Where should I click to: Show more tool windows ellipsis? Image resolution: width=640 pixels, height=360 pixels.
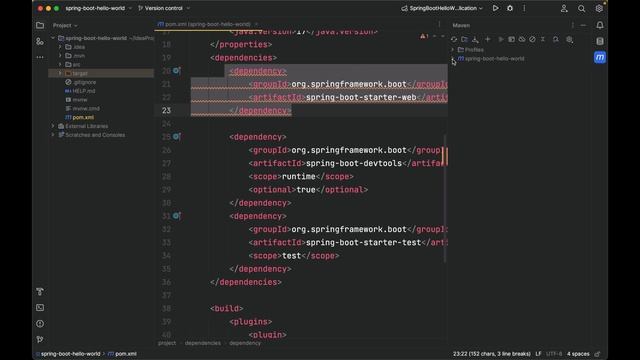click(40, 57)
